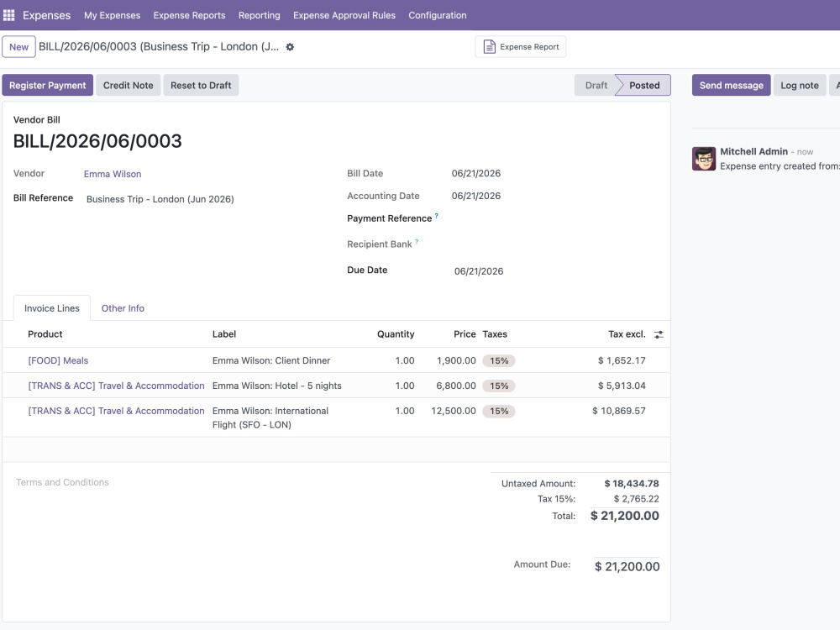Click price 12,500.00
Screen dimensions: 840x630
(454, 411)
